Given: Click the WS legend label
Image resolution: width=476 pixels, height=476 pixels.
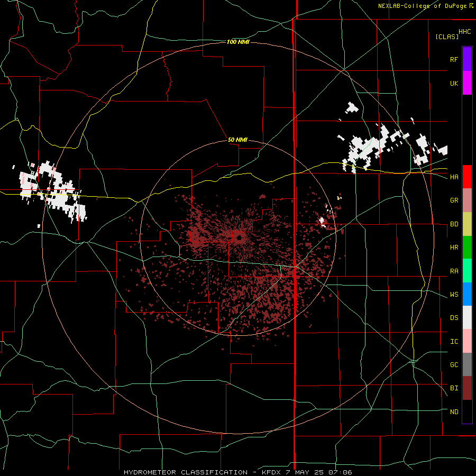Looking at the screenshot, I should 454,295.
